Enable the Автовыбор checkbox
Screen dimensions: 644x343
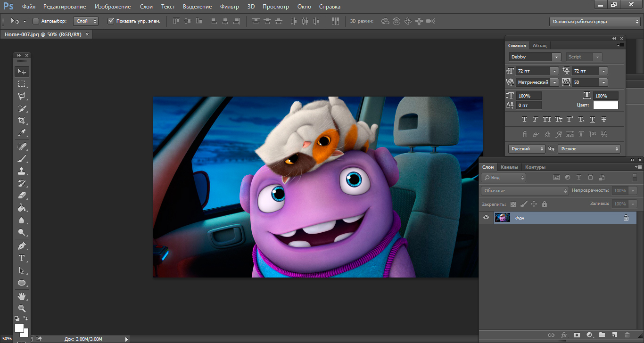point(36,21)
